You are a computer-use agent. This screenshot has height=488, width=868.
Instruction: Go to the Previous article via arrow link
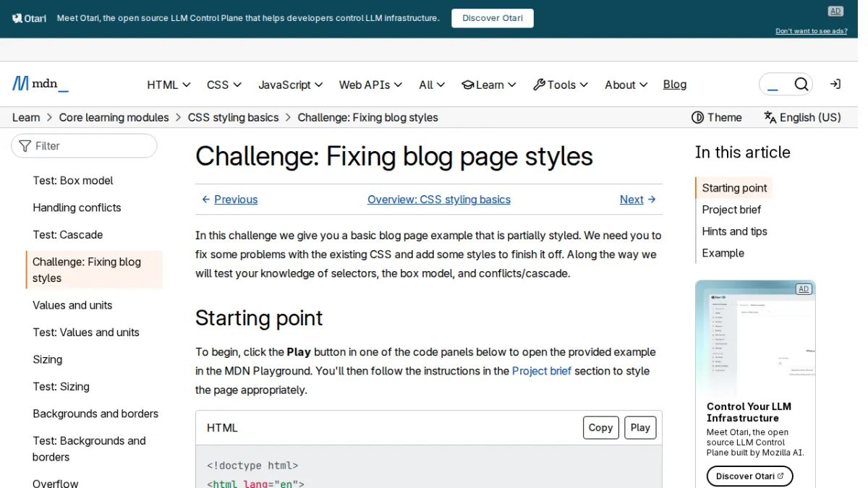point(229,200)
